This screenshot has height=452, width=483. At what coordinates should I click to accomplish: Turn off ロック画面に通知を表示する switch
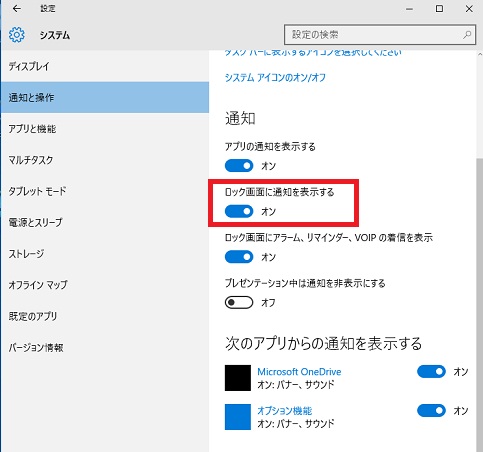[x=239, y=211]
